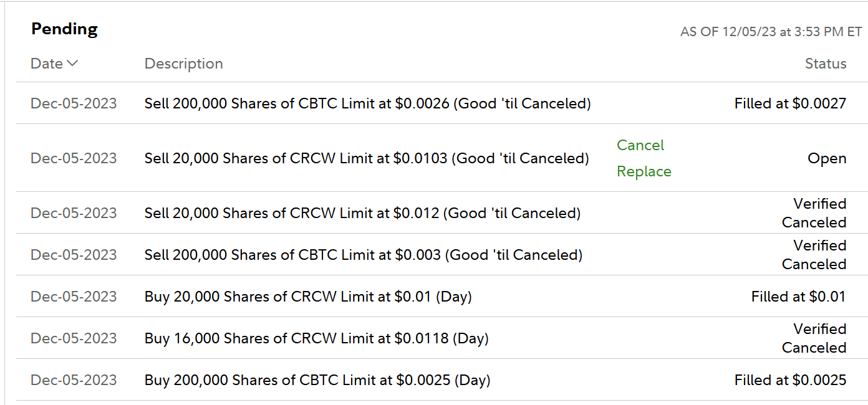
Task: Click the "Filled at $0.0027" status
Action: pyautogui.click(x=790, y=103)
